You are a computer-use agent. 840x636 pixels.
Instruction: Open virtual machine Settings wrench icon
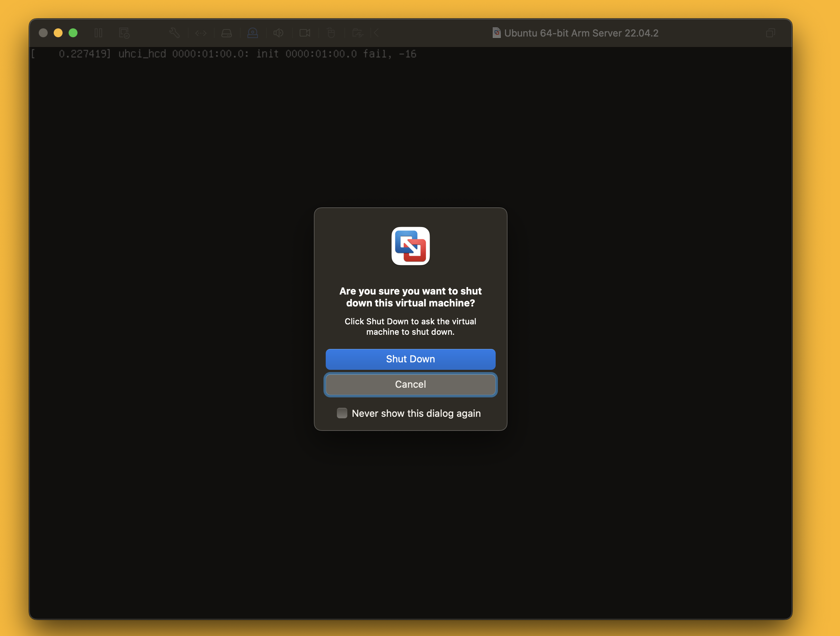pyautogui.click(x=175, y=33)
